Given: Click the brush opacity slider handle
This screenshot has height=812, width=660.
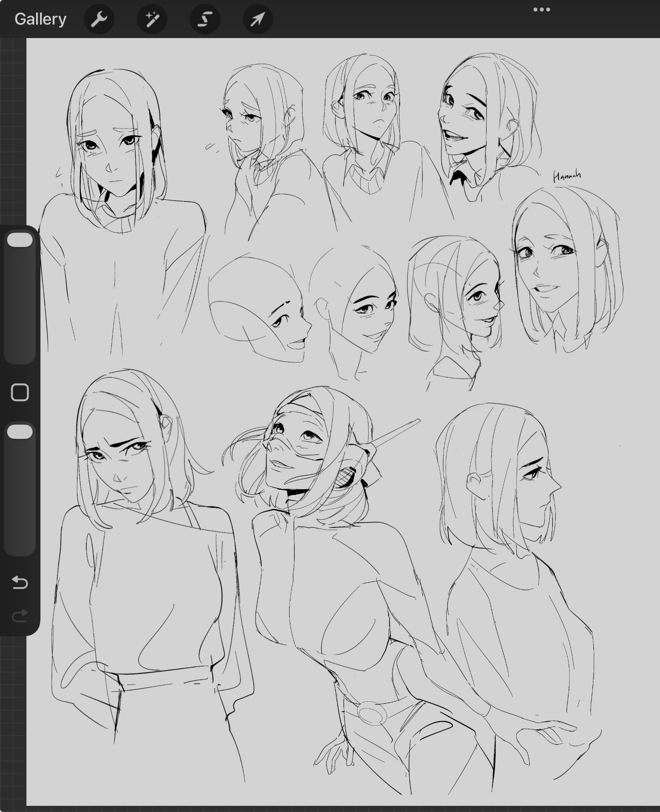Looking at the screenshot, I should pos(20,432).
